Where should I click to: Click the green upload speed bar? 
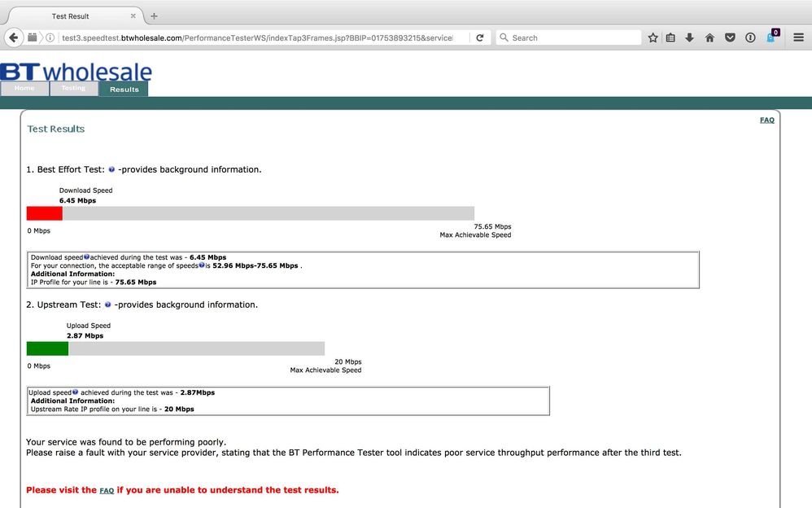tap(48, 348)
